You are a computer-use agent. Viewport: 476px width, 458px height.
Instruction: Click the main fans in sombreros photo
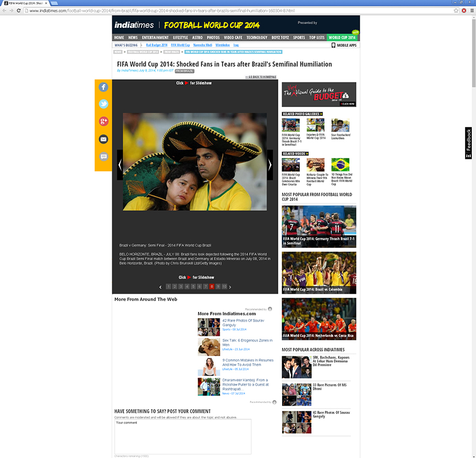click(x=194, y=162)
